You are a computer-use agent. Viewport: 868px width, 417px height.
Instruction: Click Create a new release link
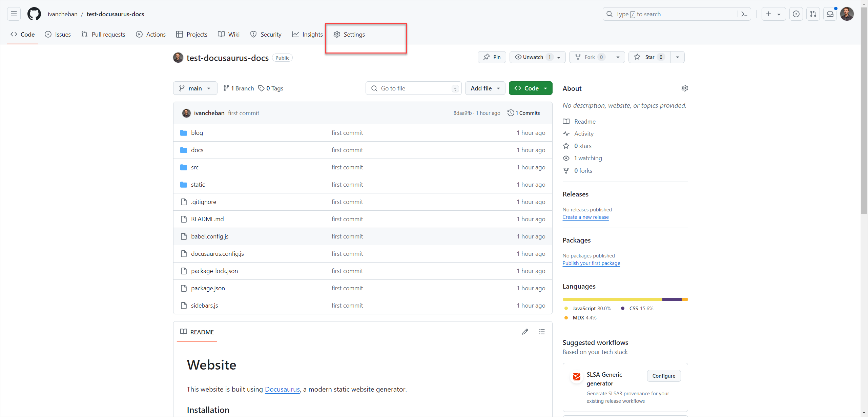[585, 216]
